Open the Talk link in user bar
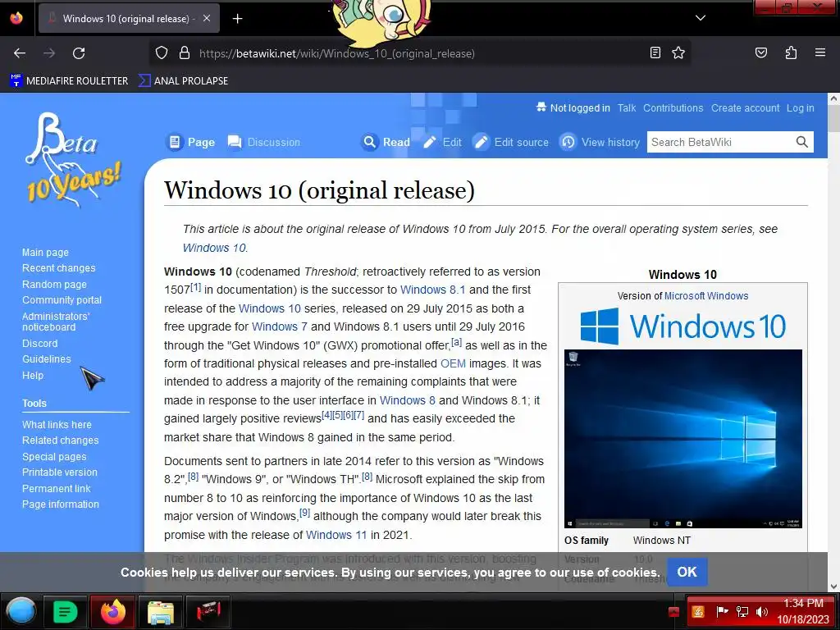The width and height of the screenshot is (840, 630). (x=626, y=107)
